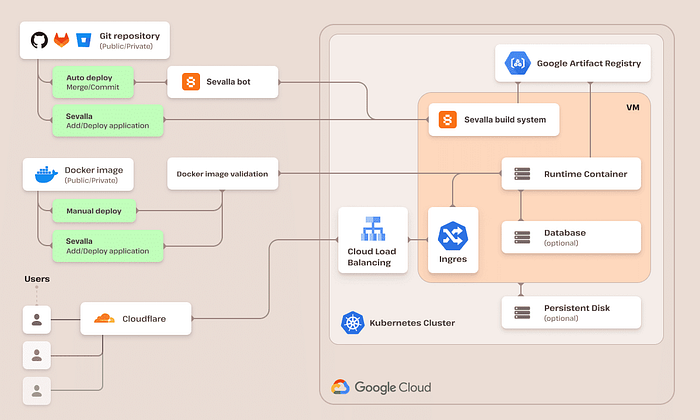This screenshot has height=420, width=700.
Task: Click the Google Cloud logo icon
Action: [x=340, y=387]
